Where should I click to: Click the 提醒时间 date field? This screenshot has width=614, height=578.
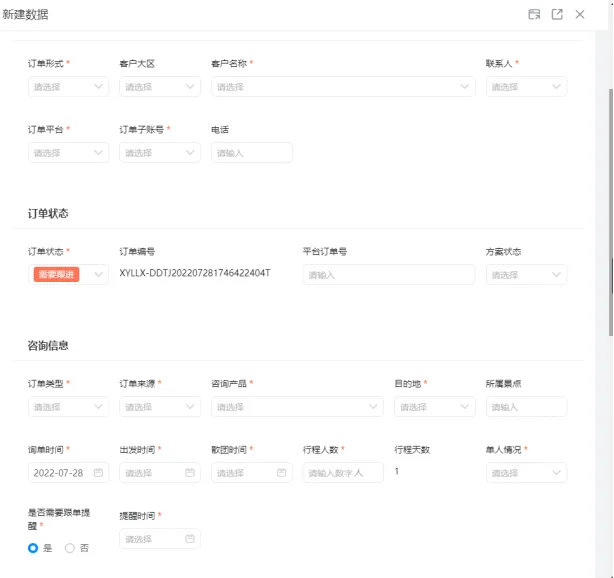pos(160,539)
